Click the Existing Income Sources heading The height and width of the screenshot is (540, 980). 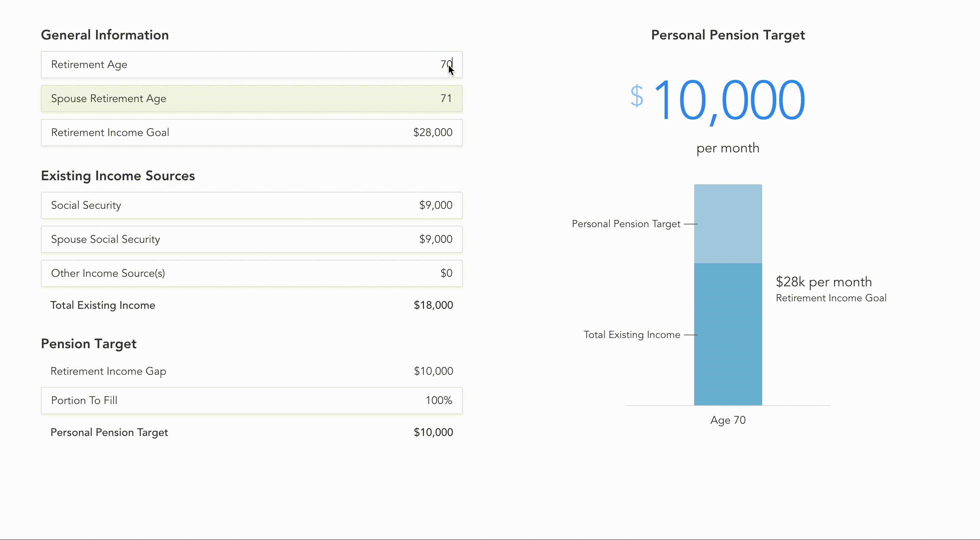[x=117, y=176]
